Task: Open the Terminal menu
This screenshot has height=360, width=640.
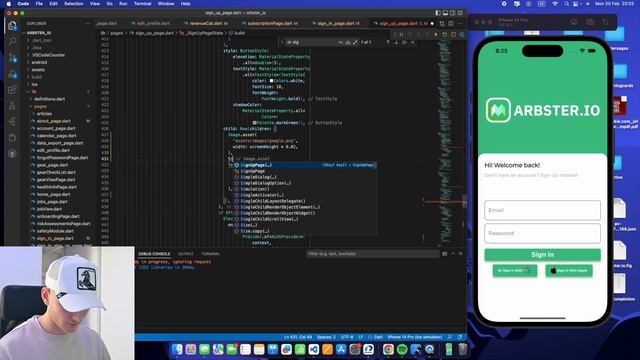Action: pyautogui.click(x=142, y=4)
